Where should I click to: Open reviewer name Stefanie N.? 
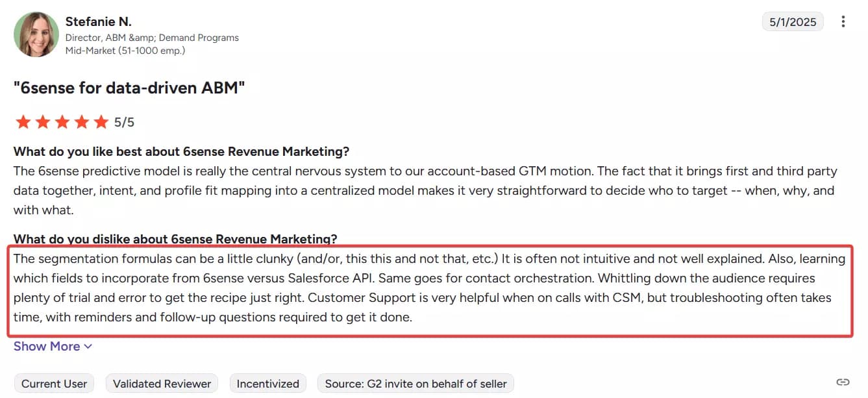click(x=98, y=22)
